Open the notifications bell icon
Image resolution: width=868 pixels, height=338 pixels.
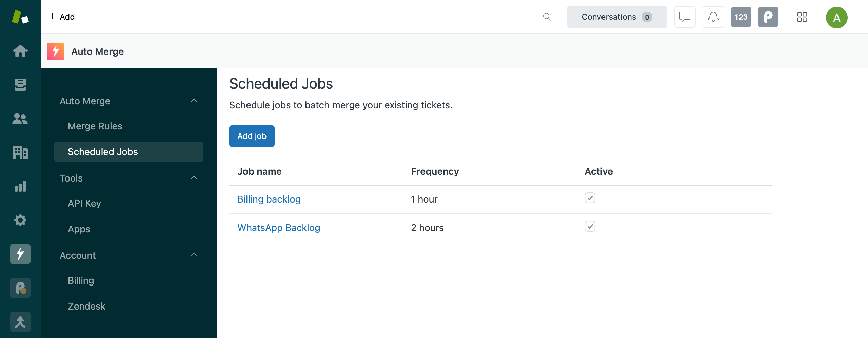(x=713, y=17)
